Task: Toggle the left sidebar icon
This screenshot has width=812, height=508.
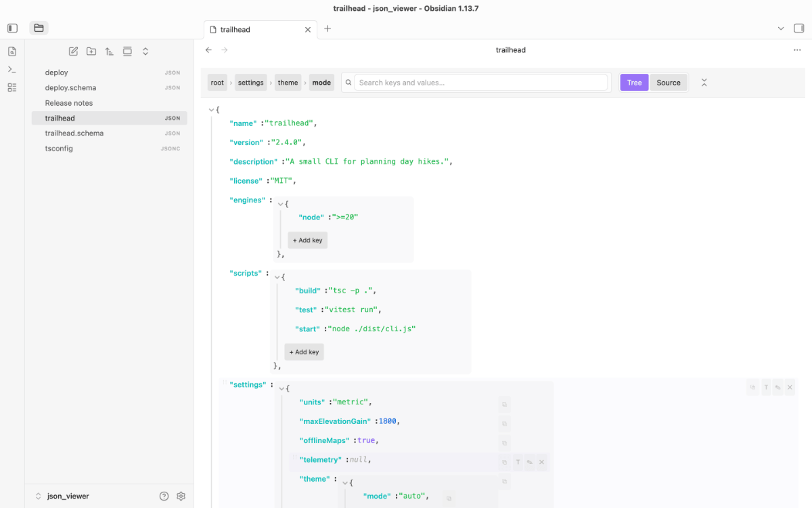Action: click(12, 28)
